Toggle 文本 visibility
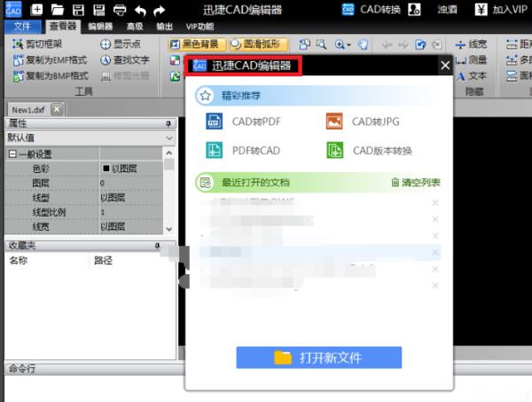This screenshot has height=402, width=532. tap(471, 75)
